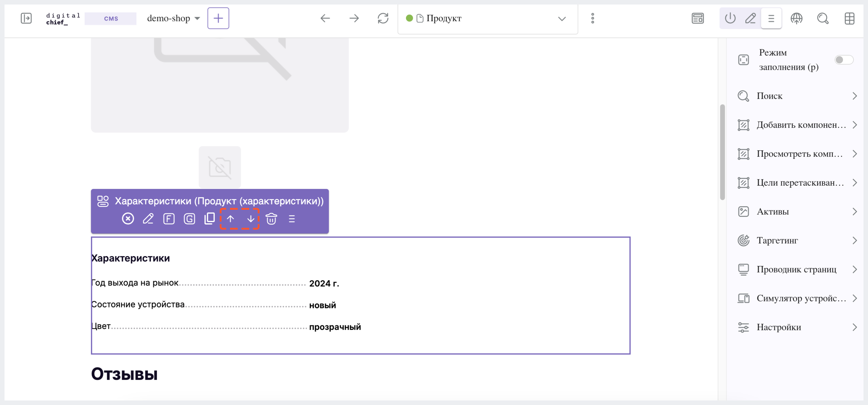Click the Активы image icon

[744, 212]
